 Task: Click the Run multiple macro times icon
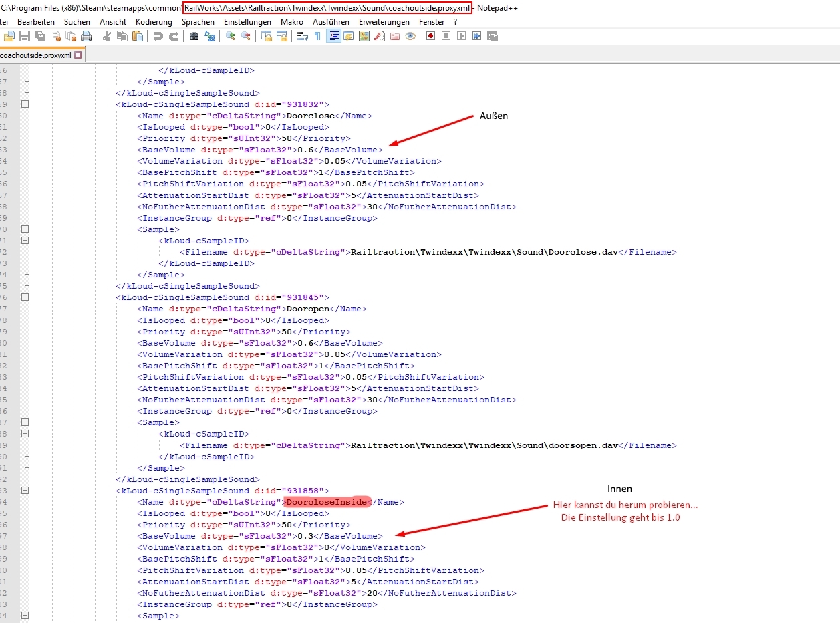pyautogui.click(x=476, y=36)
